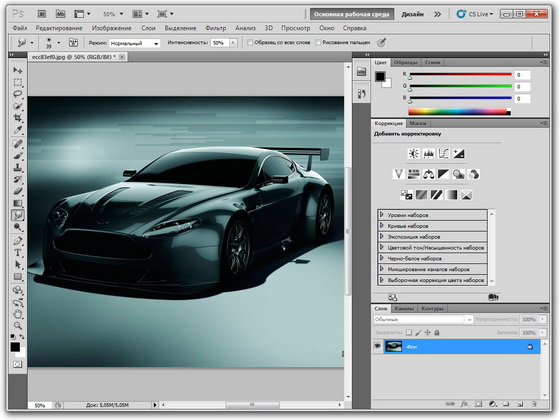Viewport: 560px width, 420px height.
Task: Select the Quick Selection tool
Action: click(18, 106)
